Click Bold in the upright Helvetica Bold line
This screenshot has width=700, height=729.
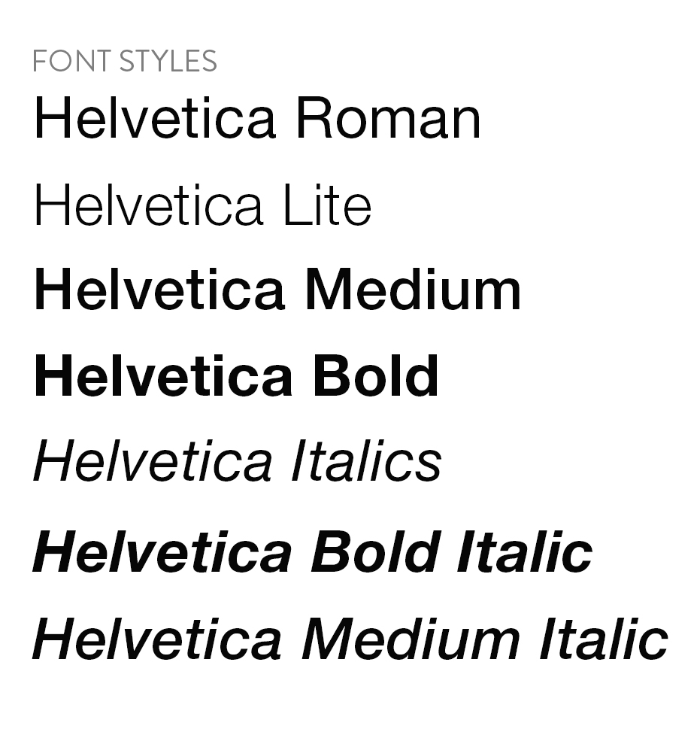pyautogui.click(x=376, y=375)
